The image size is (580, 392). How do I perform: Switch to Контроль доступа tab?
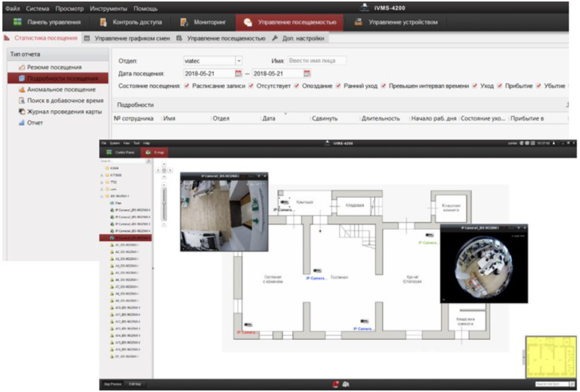[131, 22]
